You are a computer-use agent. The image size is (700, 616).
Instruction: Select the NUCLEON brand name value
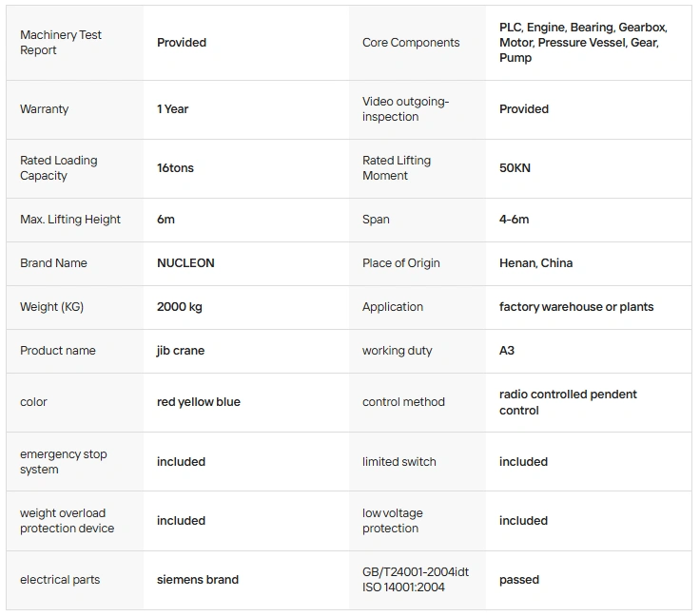click(185, 263)
